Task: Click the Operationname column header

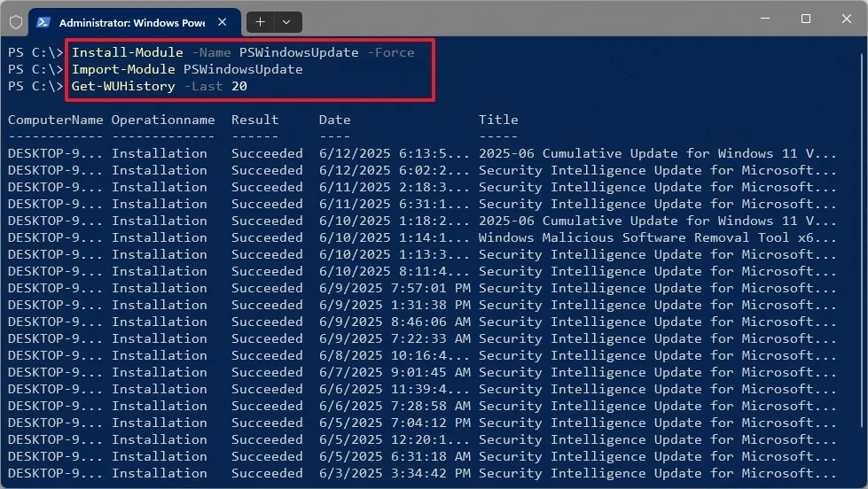Action: point(163,120)
